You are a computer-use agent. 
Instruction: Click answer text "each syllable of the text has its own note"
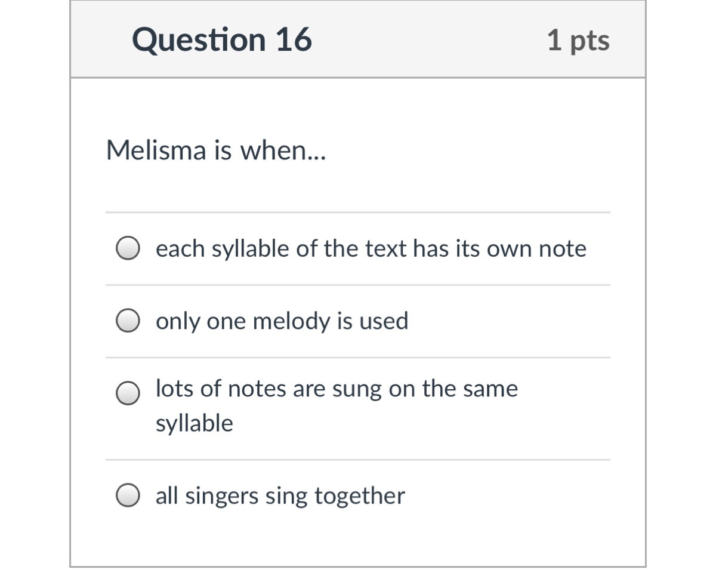click(x=371, y=249)
